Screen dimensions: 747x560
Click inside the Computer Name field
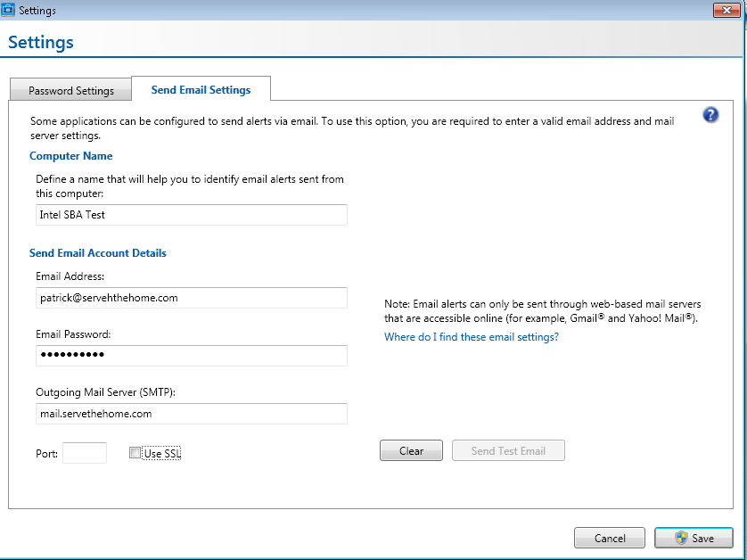click(192, 214)
